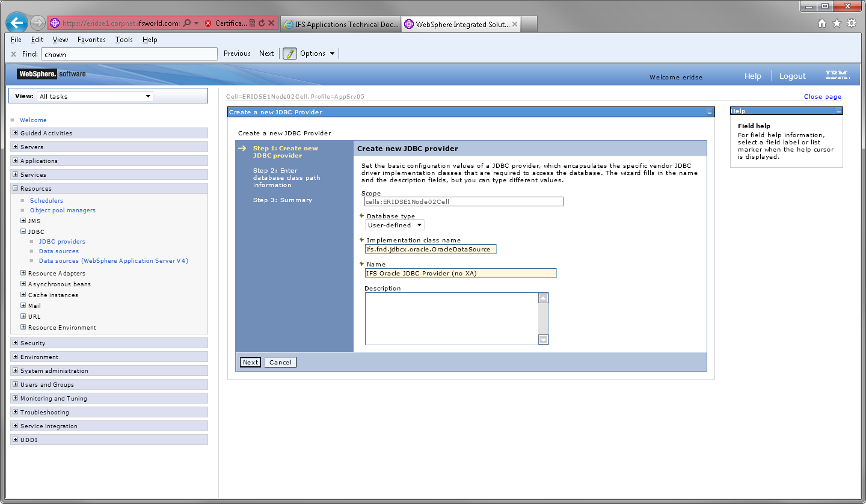Viewport: 866px width, 504px height.
Task: Expand the Cache instances node
Action: coord(23,295)
